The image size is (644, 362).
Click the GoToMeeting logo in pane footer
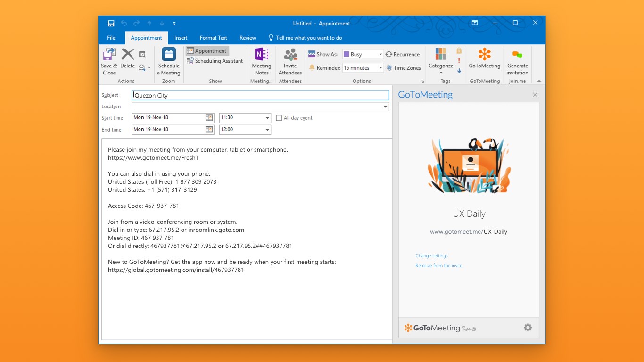[440, 328]
